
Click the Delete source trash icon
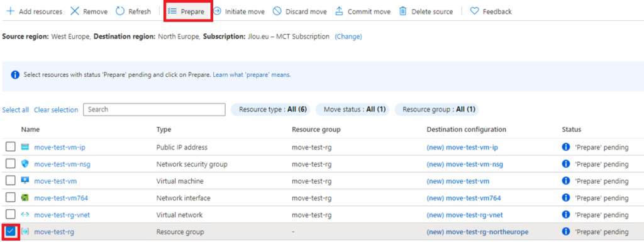click(x=403, y=11)
